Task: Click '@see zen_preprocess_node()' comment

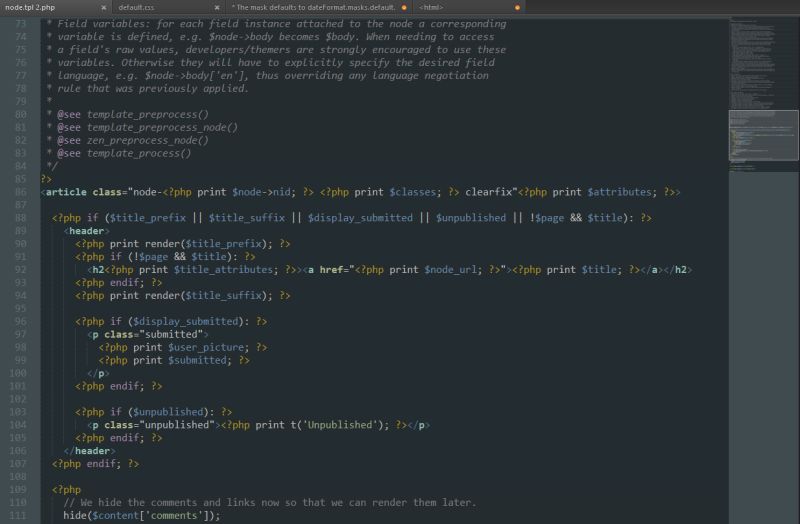Action: tap(133, 140)
